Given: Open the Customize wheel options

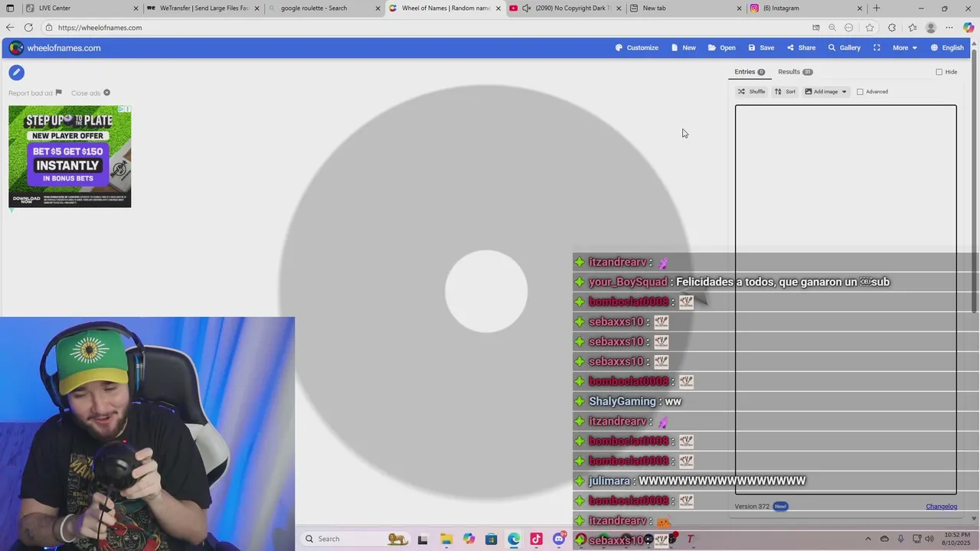Looking at the screenshot, I should tap(636, 47).
